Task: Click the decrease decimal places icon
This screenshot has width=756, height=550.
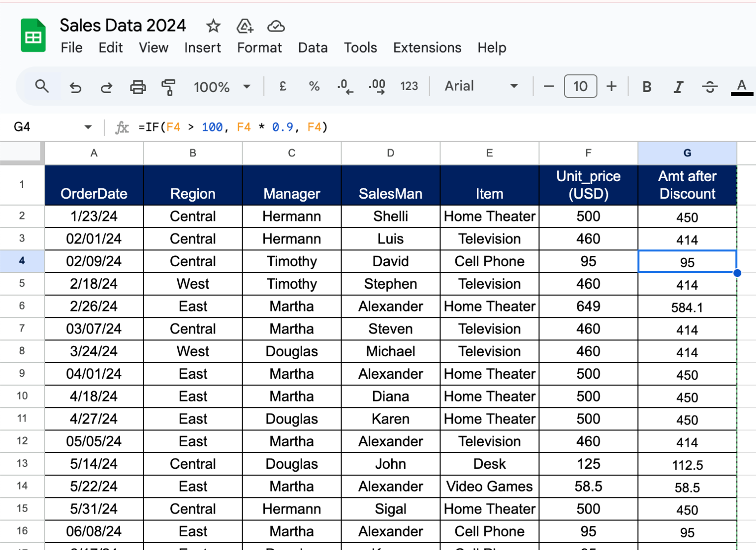Action: 346,87
